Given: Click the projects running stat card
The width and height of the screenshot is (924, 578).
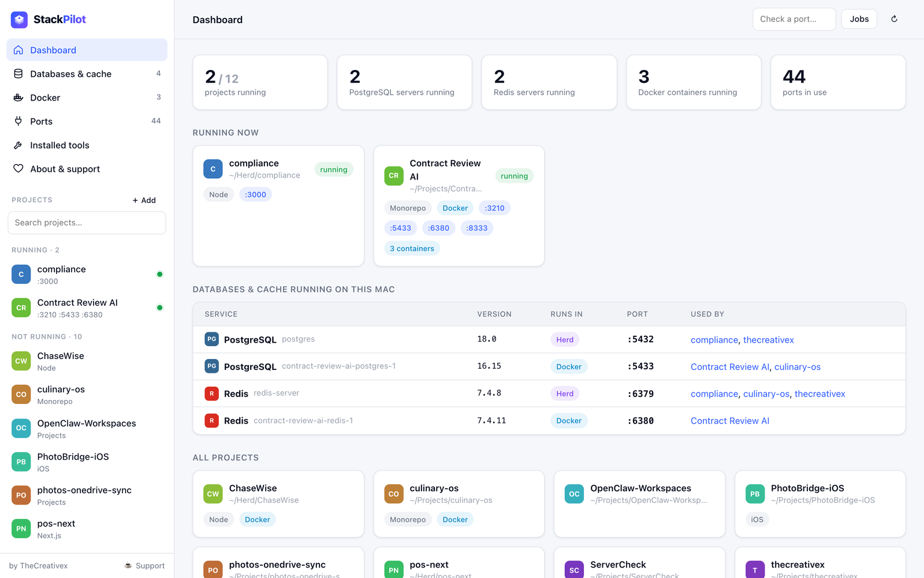Looking at the screenshot, I should point(260,82).
